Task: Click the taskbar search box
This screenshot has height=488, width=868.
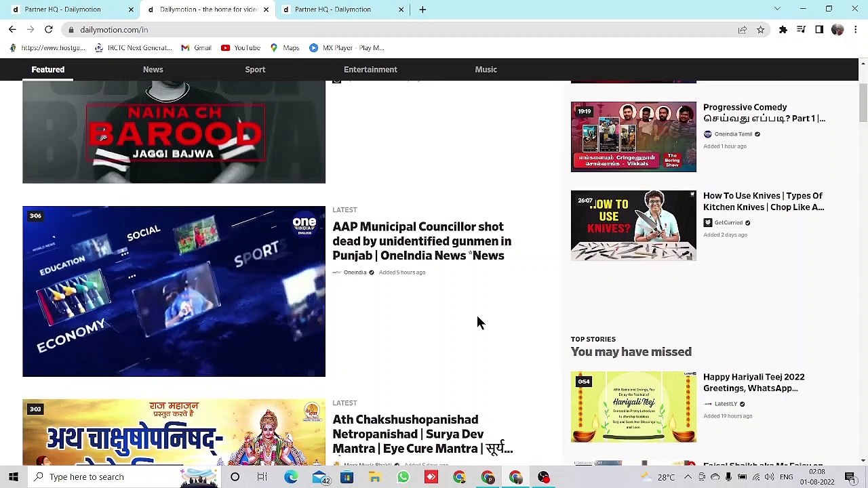Action: 124,477
